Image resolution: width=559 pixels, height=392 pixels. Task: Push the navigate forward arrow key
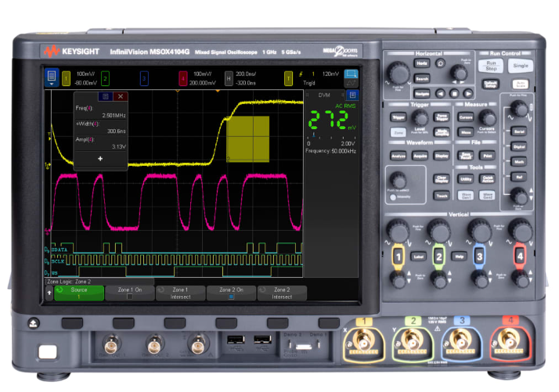[x=468, y=93]
